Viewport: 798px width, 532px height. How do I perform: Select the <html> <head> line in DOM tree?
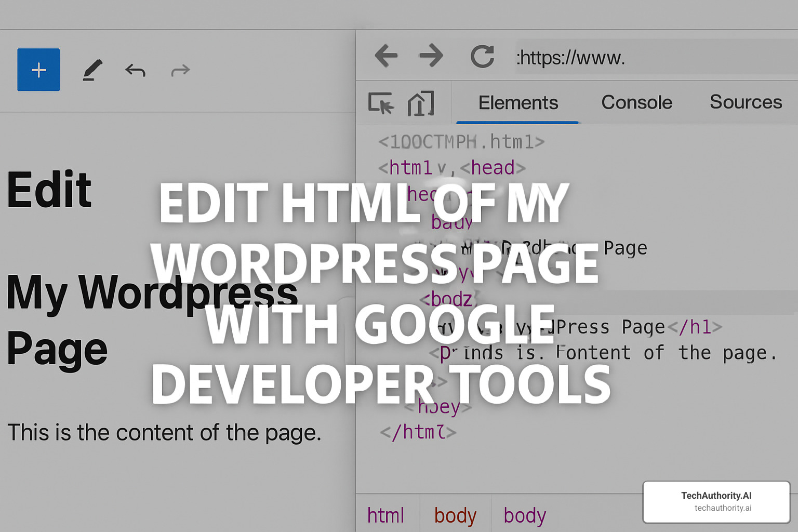[452, 168]
